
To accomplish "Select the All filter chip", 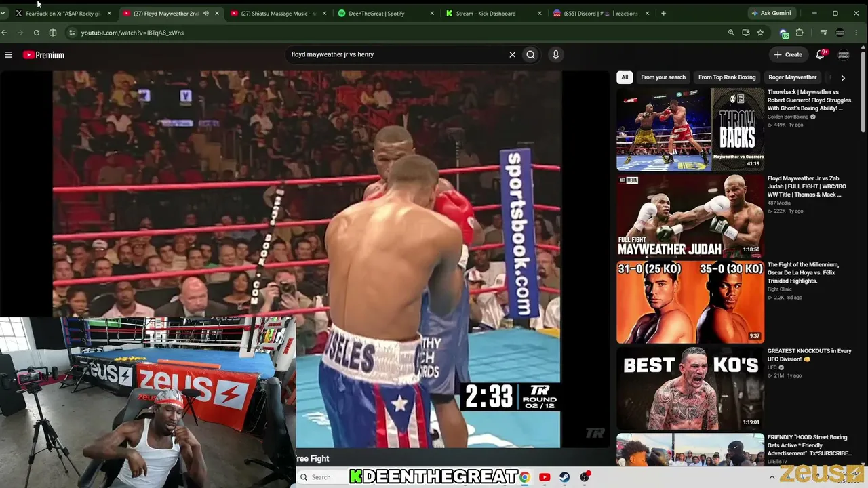I will [625, 77].
